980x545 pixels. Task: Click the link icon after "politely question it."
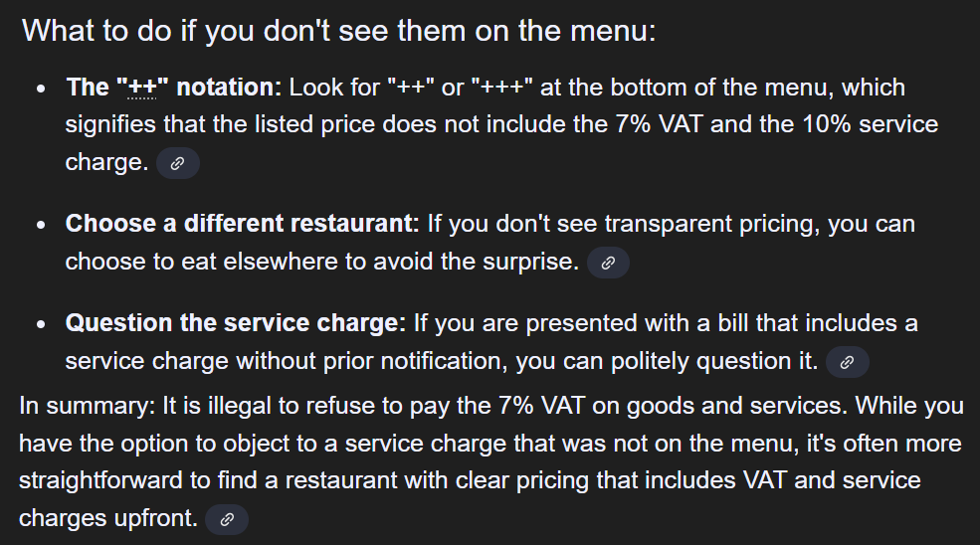point(847,363)
